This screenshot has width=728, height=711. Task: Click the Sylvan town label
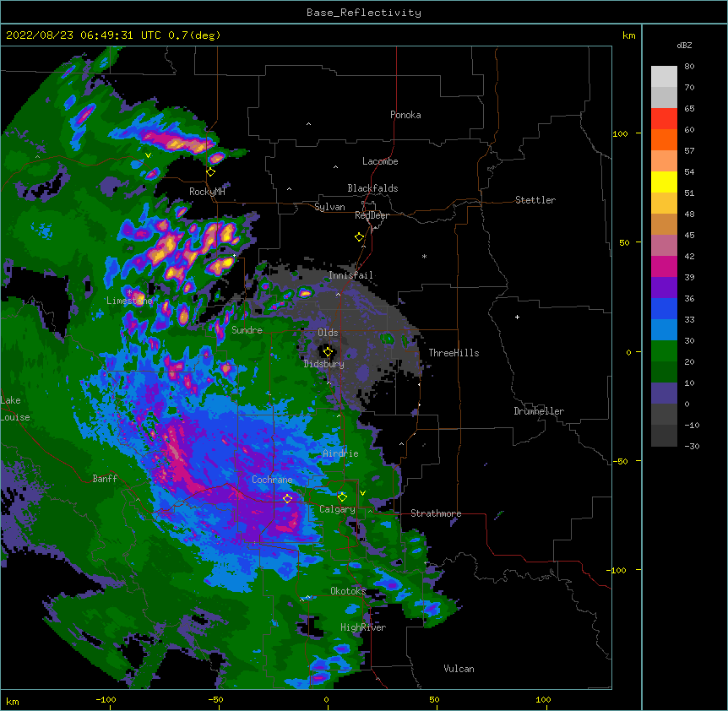pyautogui.click(x=329, y=207)
